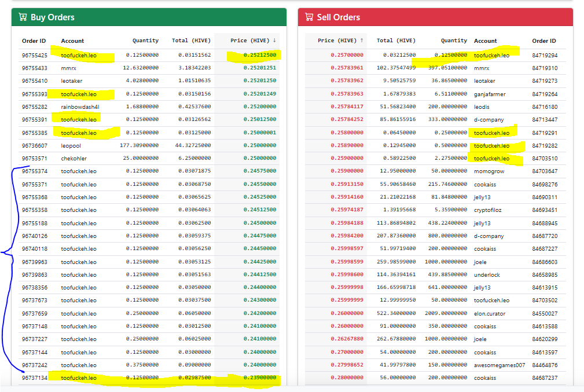The width and height of the screenshot is (584, 392).
Task: Click buy price 0.25212500
Action: (260, 55)
